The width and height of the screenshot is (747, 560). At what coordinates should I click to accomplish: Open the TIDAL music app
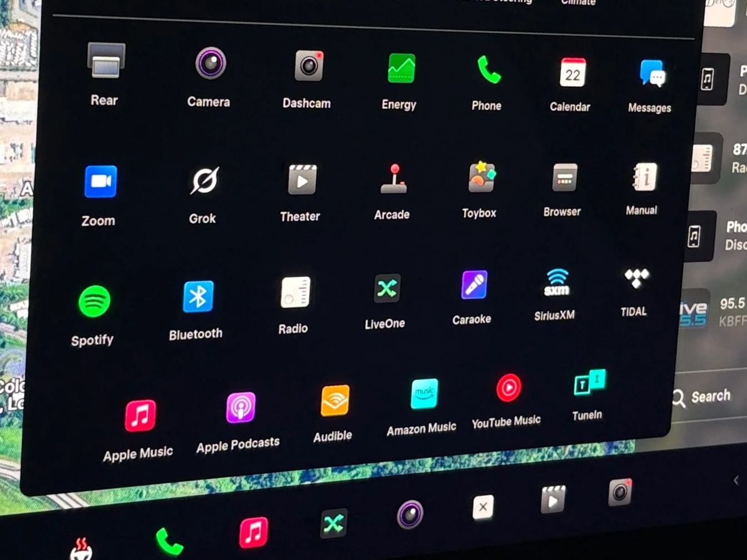[x=636, y=278]
